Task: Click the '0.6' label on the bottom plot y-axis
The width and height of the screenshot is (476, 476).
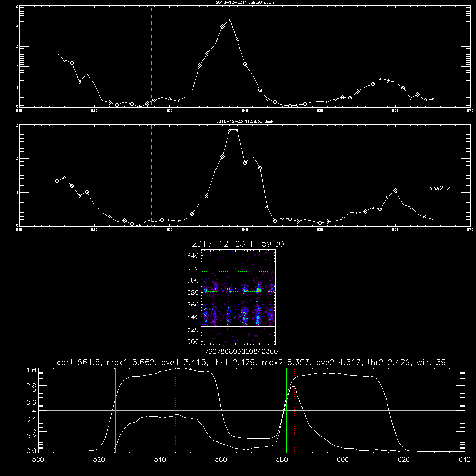Action: pyautogui.click(x=31, y=402)
